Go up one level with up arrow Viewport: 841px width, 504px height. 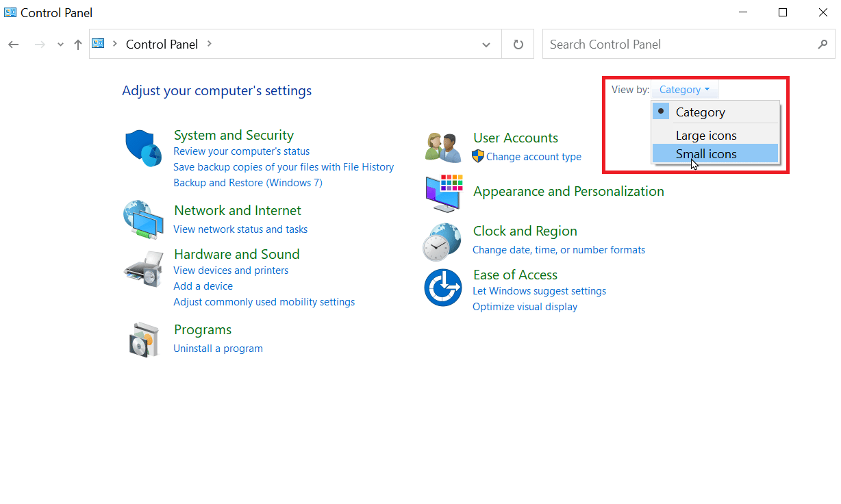point(78,45)
